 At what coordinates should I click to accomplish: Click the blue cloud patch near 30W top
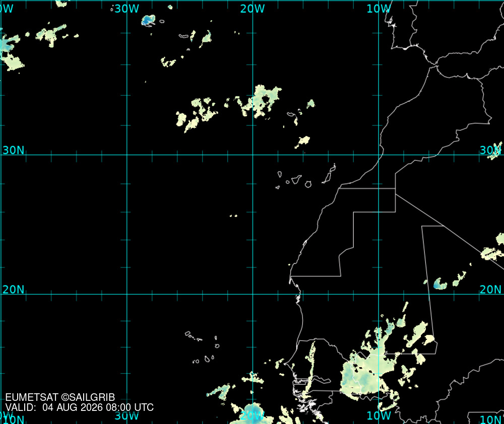(148, 20)
